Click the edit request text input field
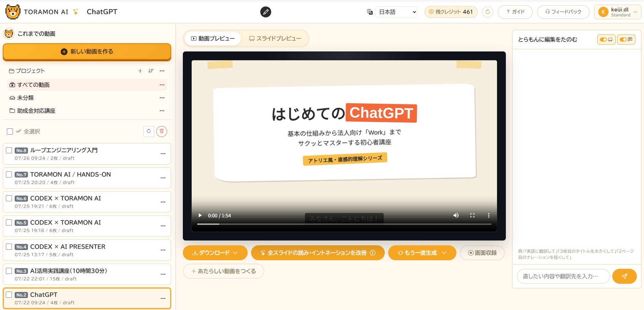Image resolution: width=644 pixels, height=310 pixels. tap(563, 276)
